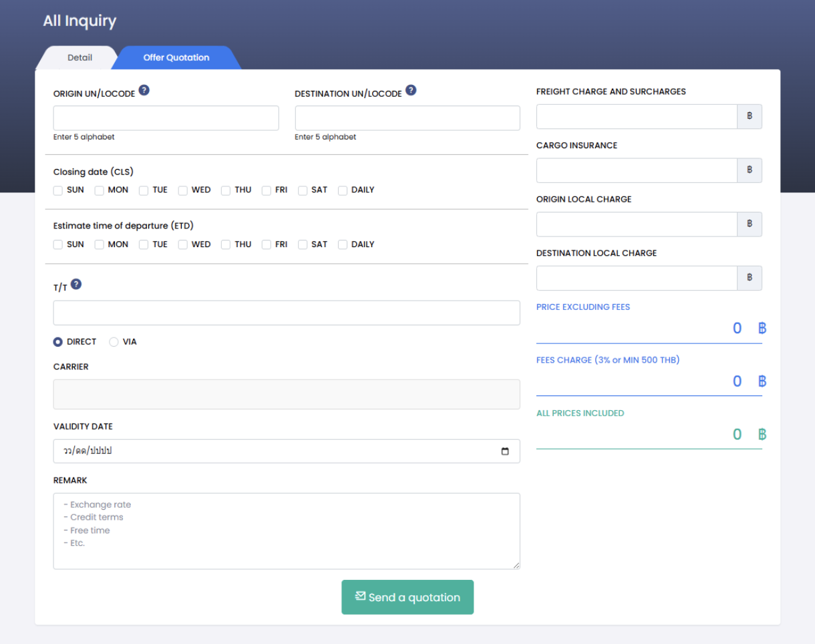The height and width of the screenshot is (644, 815).
Task: Enable DAILY under Closing date (CLS)
Action: (x=343, y=190)
